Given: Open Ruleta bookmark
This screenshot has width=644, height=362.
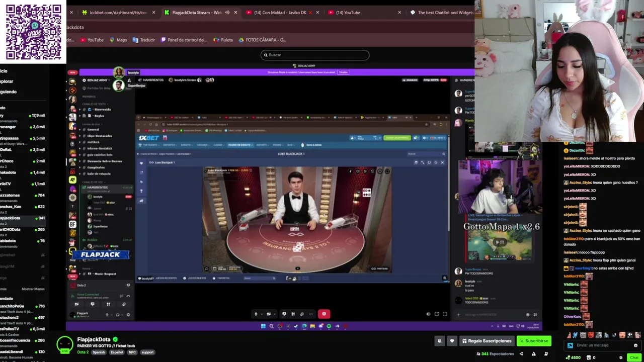Looking at the screenshot, I should click(x=223, y=40).
